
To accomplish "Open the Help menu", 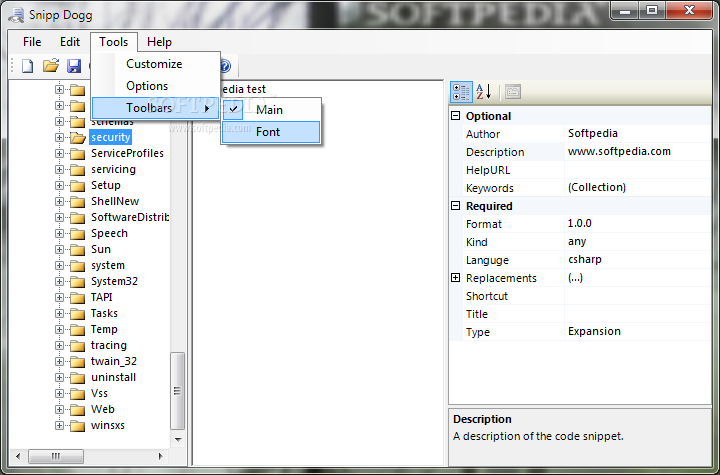I will point(159,42).
